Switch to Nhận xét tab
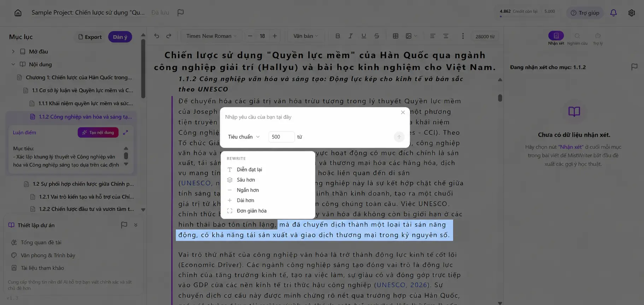644x305 pixels. point(556,38)
